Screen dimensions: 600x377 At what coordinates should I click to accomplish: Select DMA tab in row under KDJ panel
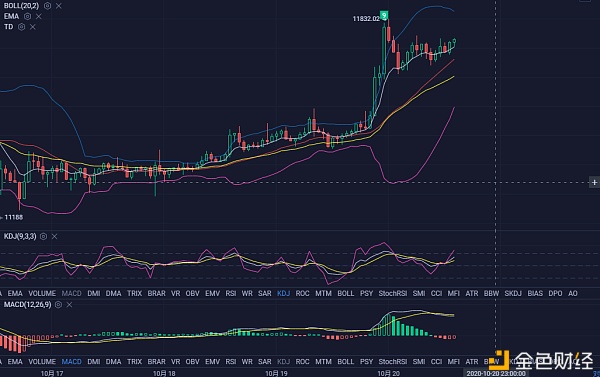click(x=114, y=294)
